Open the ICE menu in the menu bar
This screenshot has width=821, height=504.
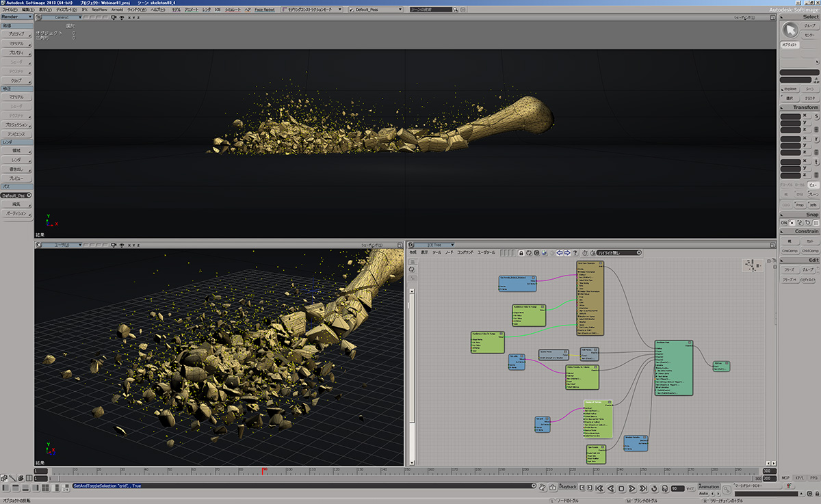pyautogui.click(x=218, y=10)
